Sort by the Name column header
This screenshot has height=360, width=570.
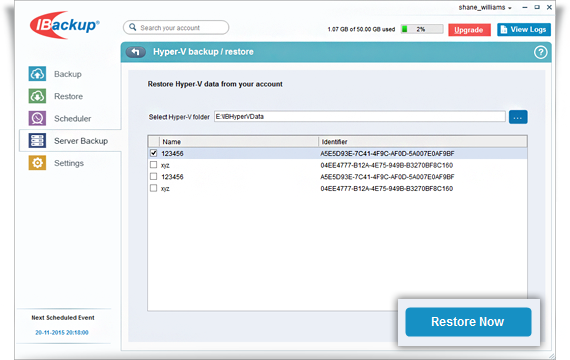238,142
